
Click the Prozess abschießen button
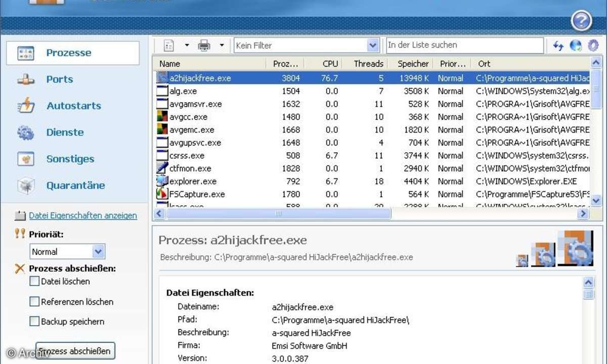pos(75,351)
